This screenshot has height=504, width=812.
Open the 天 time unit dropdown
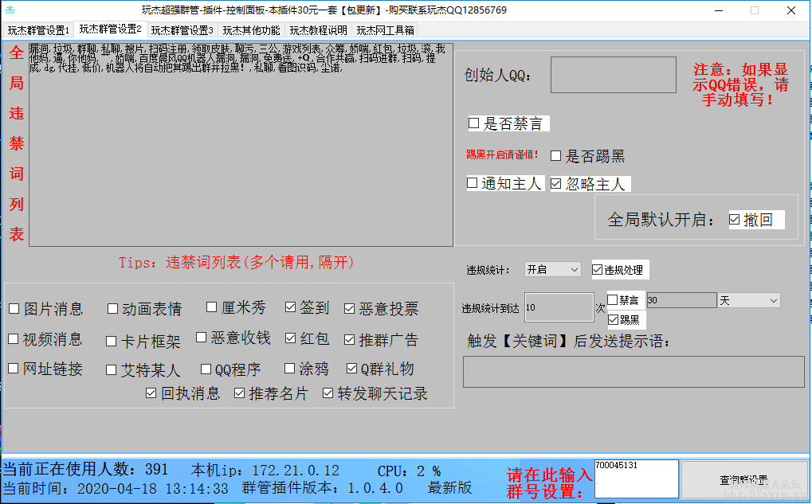748,300
